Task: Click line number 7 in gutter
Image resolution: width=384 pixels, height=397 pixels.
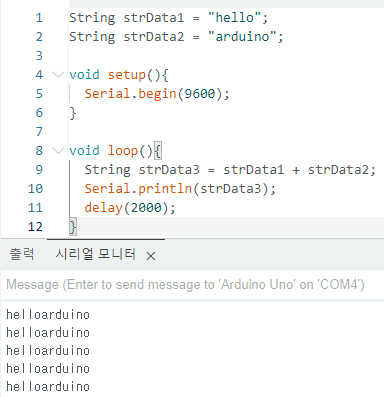Action: tap(39, 132)
